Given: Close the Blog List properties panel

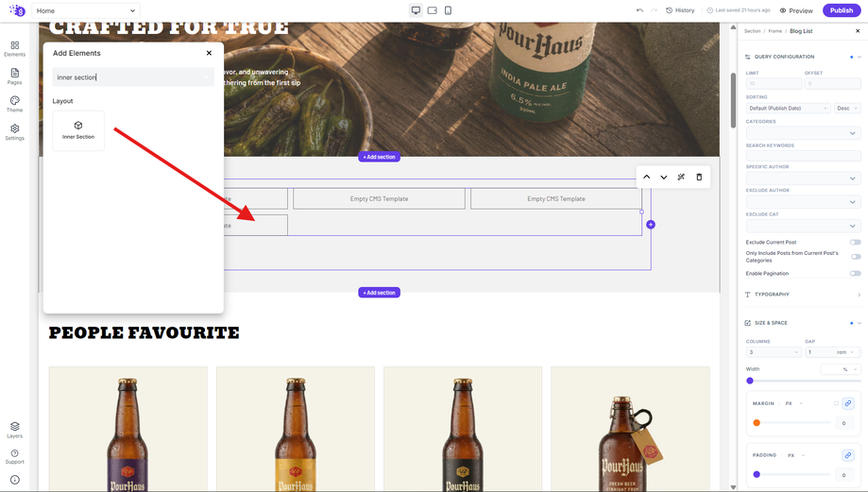Looking at the screenshot, I should tap(858, 31).
